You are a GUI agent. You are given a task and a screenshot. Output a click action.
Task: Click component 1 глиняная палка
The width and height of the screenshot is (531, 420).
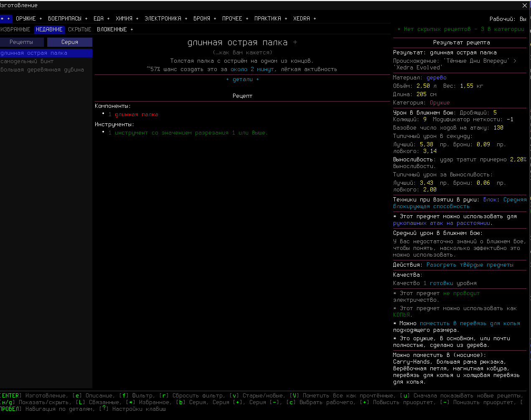coord(133,115)
